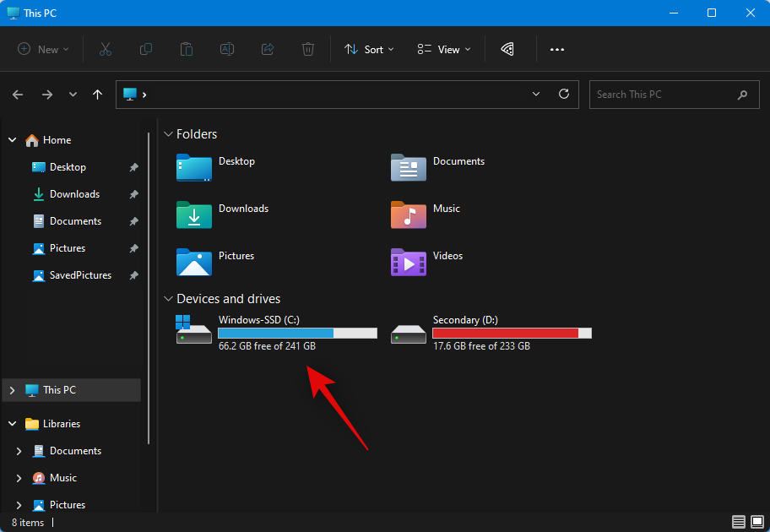The width and height of the screenshot is (770, 532).
Task: Click the Paste clipboard icon
Action: coord(187,50)
